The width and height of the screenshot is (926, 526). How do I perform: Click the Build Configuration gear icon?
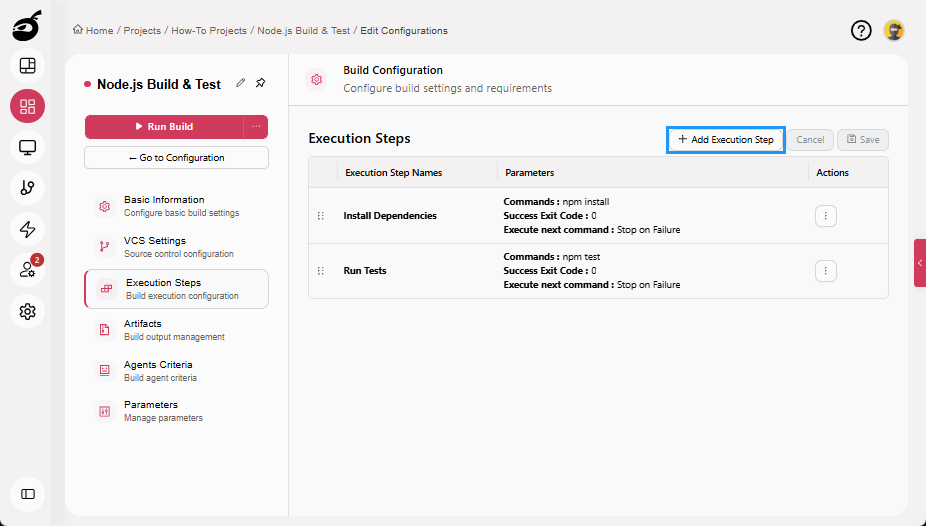[x=317, y=79]
